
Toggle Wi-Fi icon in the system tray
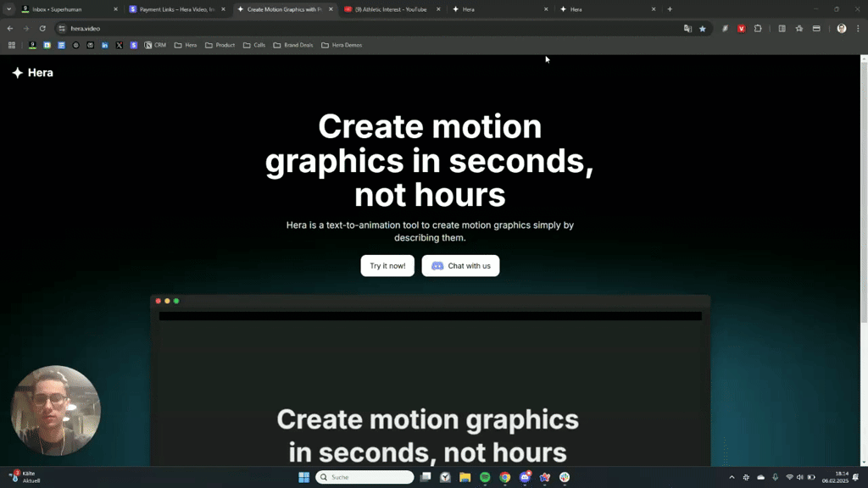point(790,477)
